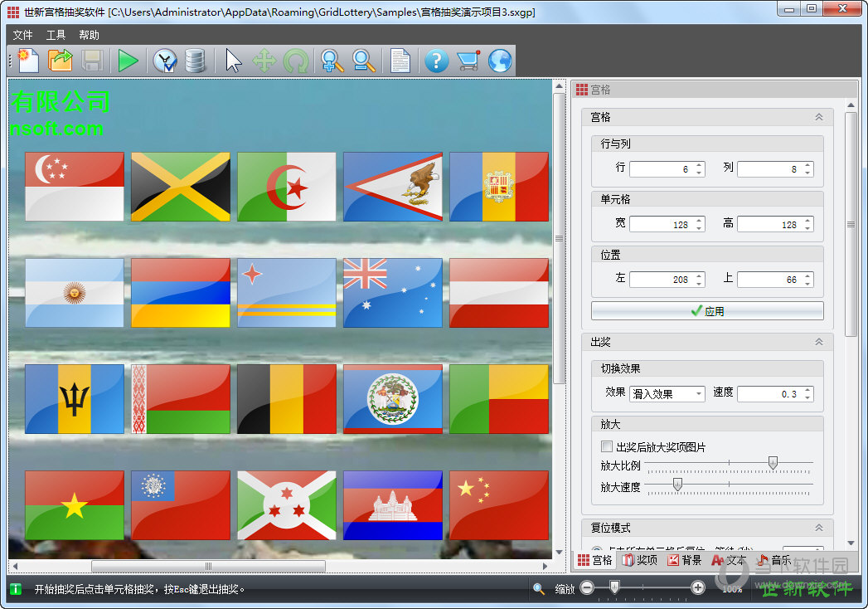Click the Save floppy disk icon
Image resolution: width=868 pixels, height=609 pixels.
(x=93, y=61)
